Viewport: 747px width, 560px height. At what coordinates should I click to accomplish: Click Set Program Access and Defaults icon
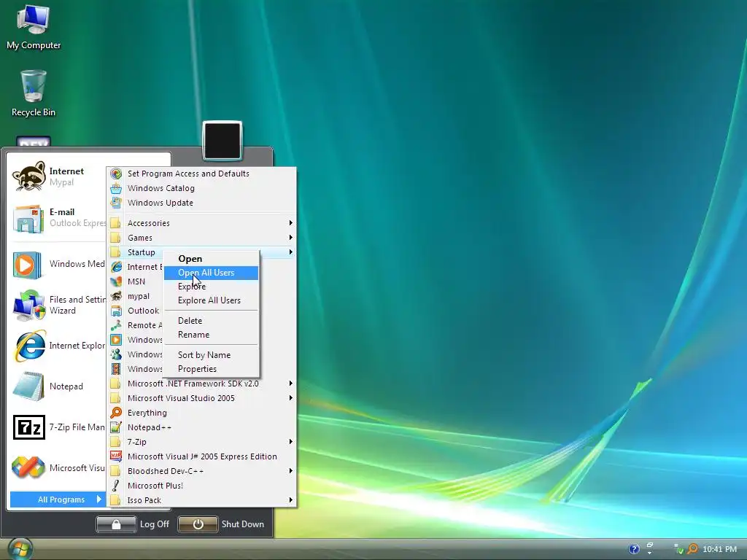[x=116, y=174]
